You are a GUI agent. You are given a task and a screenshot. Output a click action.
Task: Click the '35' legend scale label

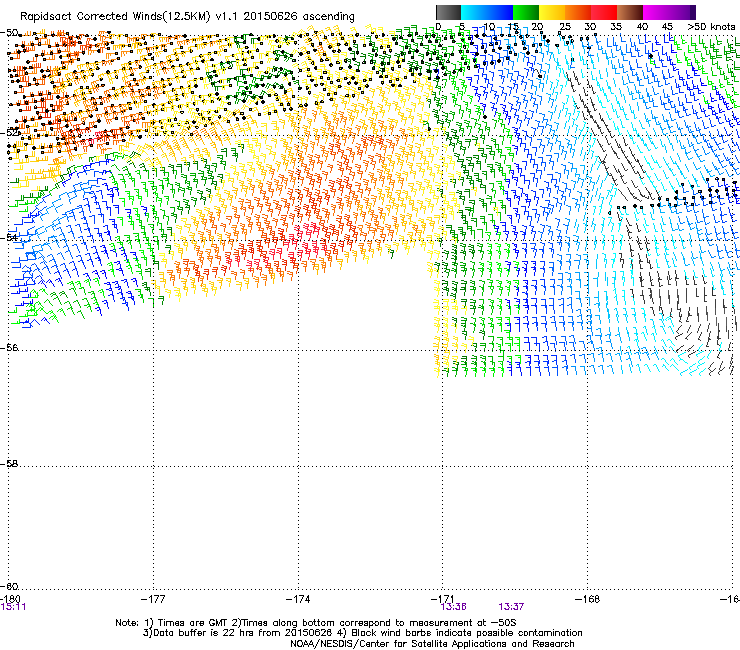(x=616, y=27)
